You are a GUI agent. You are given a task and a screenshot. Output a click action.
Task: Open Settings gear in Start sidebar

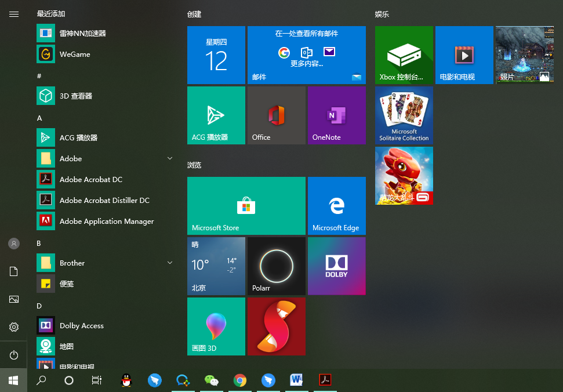point(14,327)
